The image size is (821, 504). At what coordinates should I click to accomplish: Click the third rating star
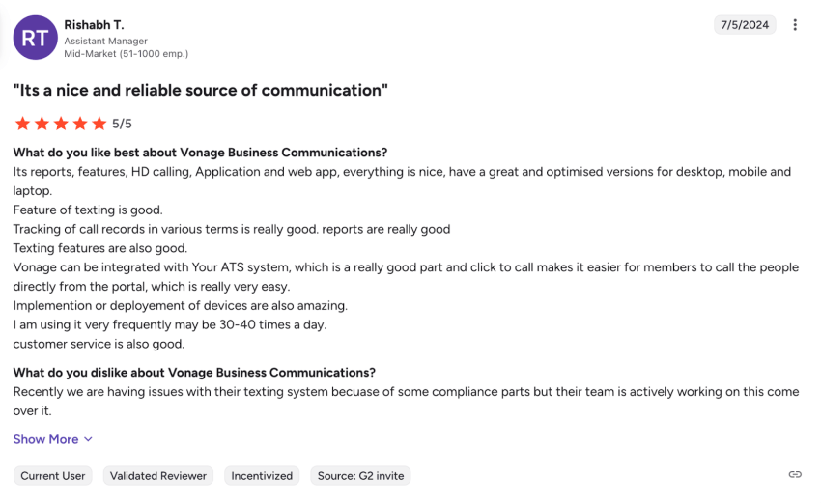pyautogui.click(x=61, y=124)
